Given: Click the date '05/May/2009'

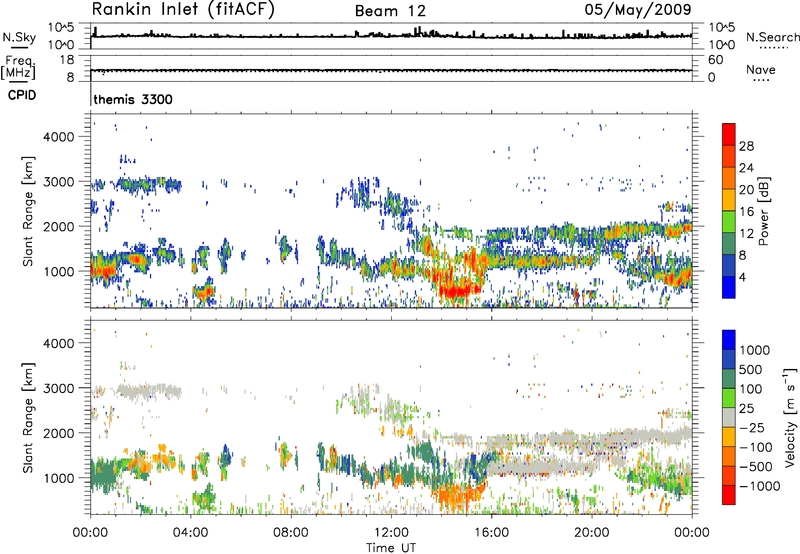Looking at the screenshot, I should [638, 9].
